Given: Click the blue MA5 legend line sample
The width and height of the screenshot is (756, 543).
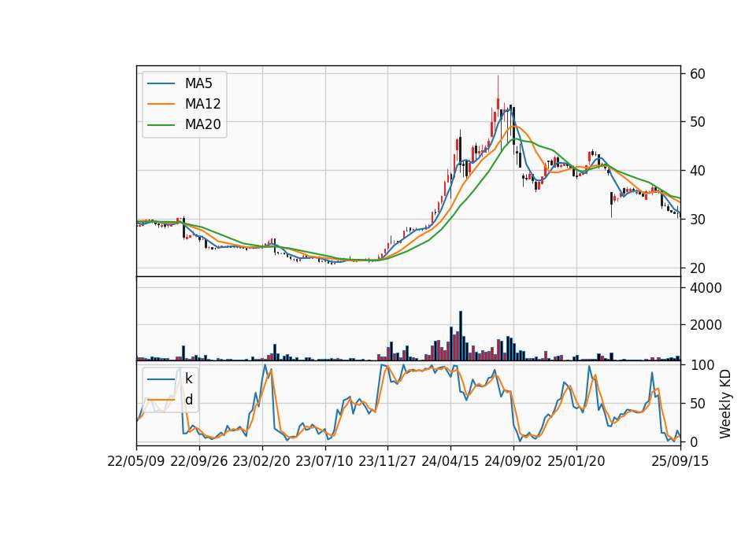Looking at the screenshot, I should tap(161, 83).
